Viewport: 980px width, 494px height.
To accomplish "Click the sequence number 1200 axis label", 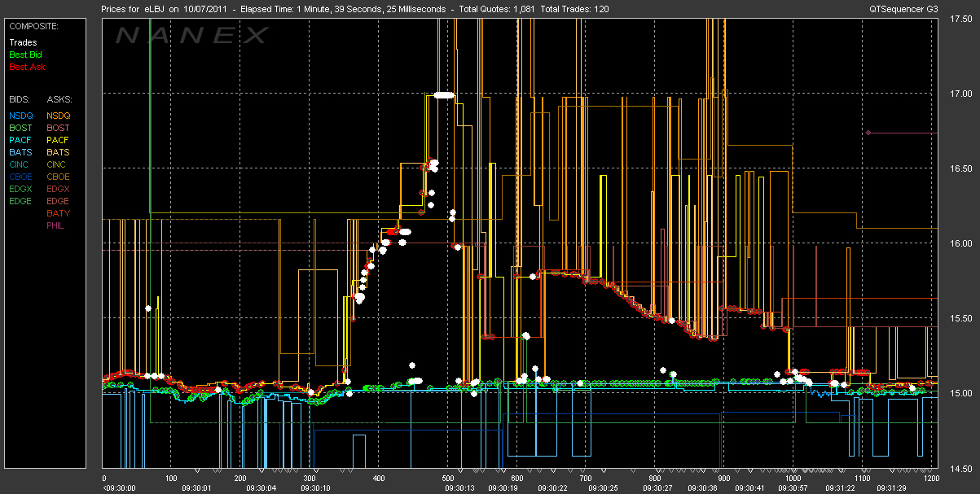I will 930,479.
